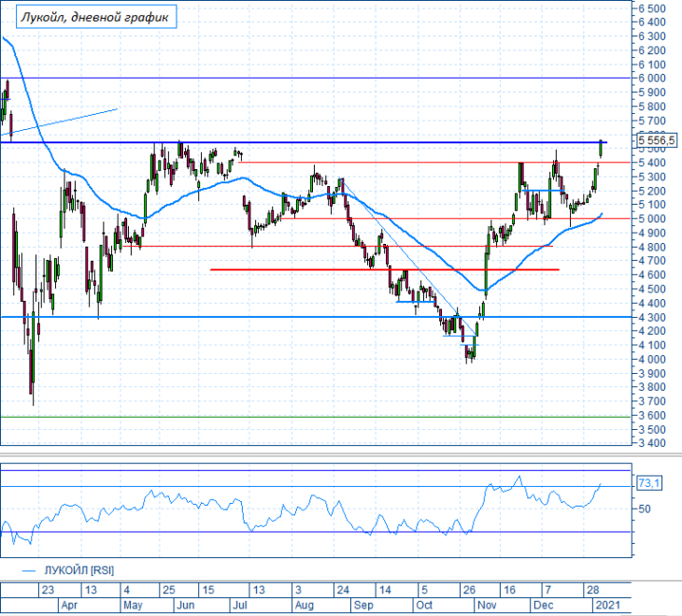The image size is (682, 616).
Task: Click the Nov month label on timeline
Action: tap(487, 605)
